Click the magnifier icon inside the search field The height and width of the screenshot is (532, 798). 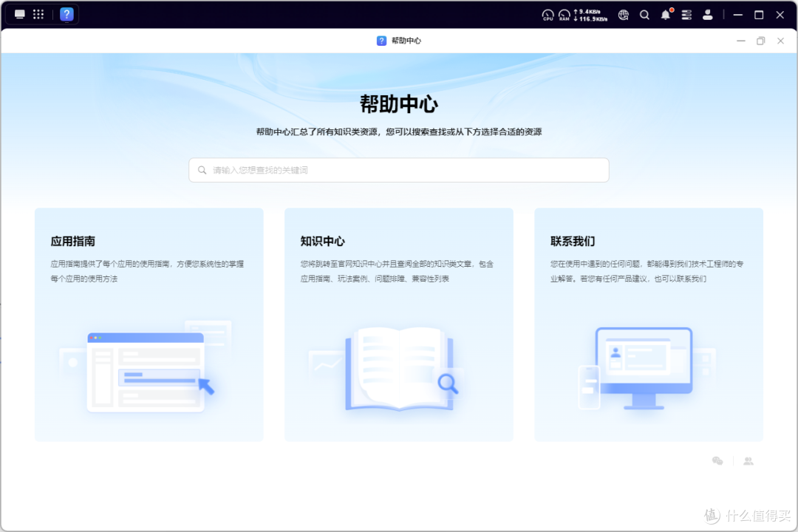tap(202, 170)
